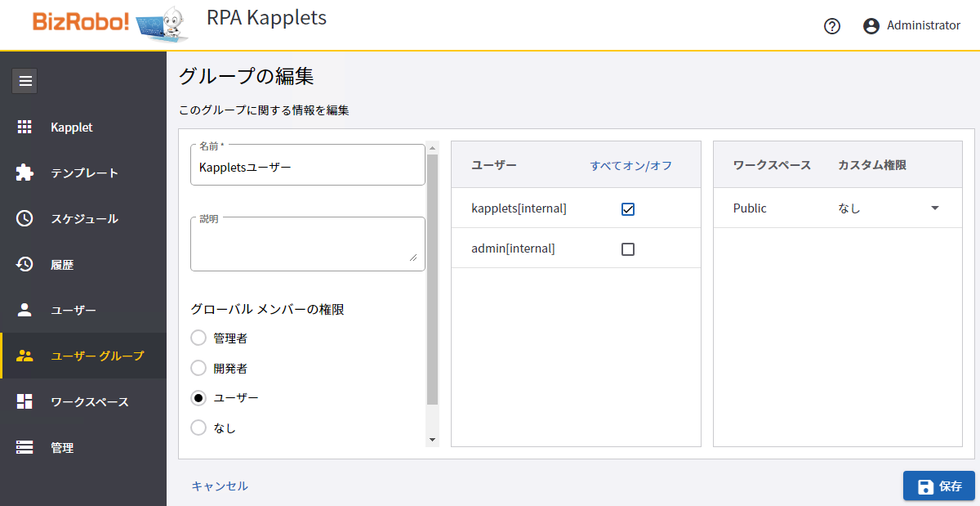Screen dimensions: 980x506
Task: Click the floppy disk save icon
Action: [x=925, y=486]
